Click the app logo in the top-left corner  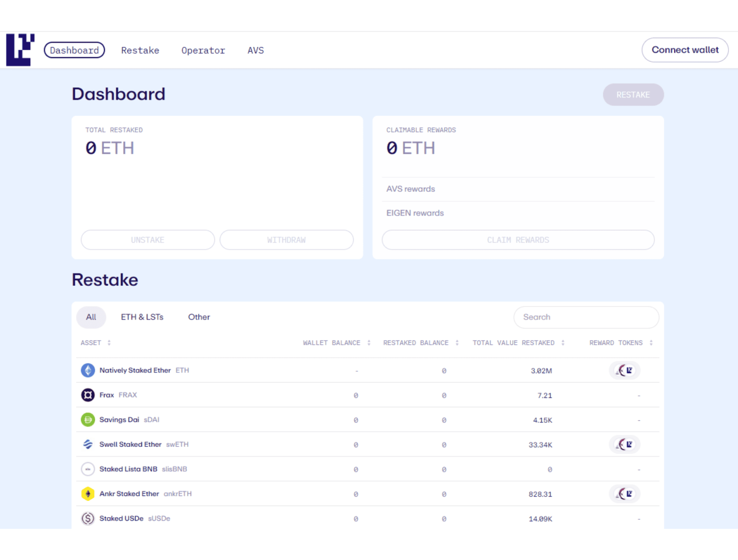[x=19, y=50]
